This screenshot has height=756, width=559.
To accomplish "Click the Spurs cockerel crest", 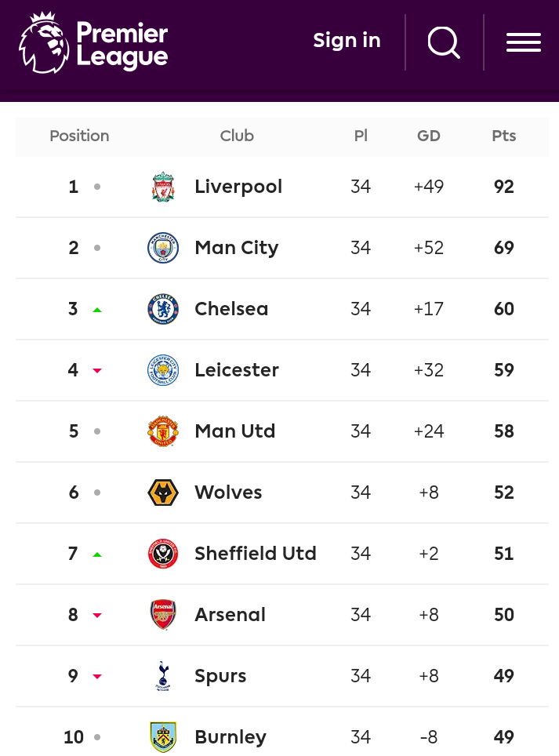I will click(163, 676).
